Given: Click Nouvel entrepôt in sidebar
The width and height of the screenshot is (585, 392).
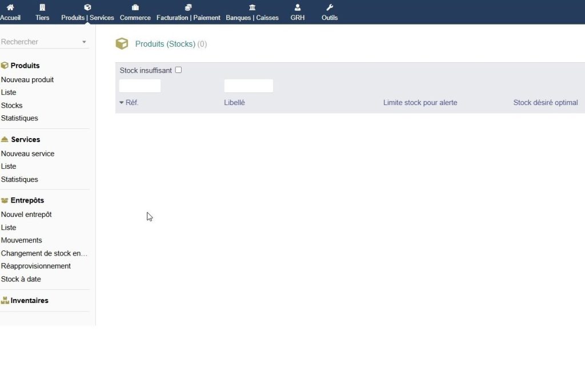Looking at the screenshot, I should click(26, 215).
